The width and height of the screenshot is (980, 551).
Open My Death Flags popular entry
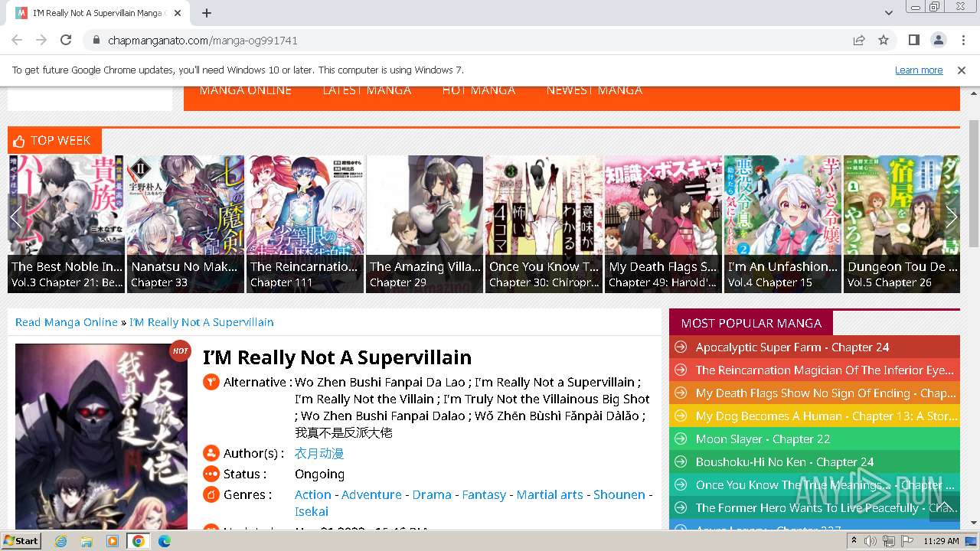coord(825,393)
